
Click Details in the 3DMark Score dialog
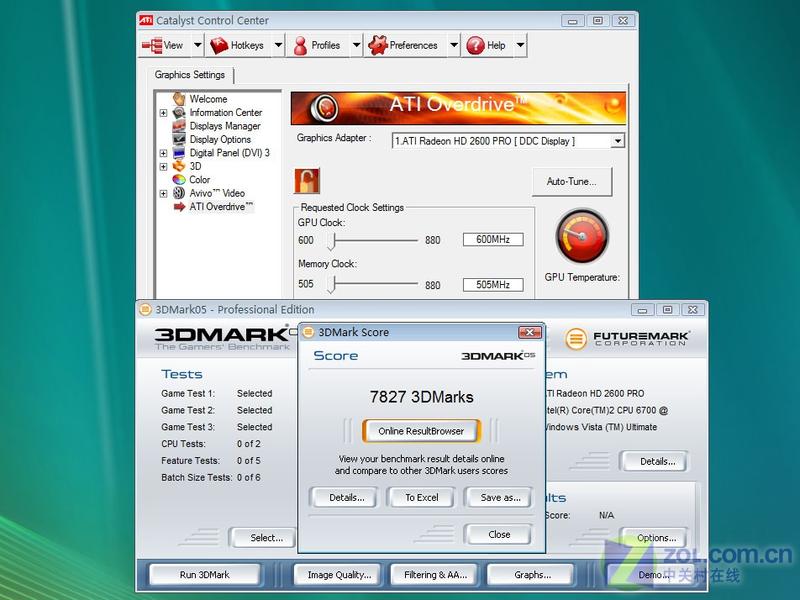pos(346,497)
